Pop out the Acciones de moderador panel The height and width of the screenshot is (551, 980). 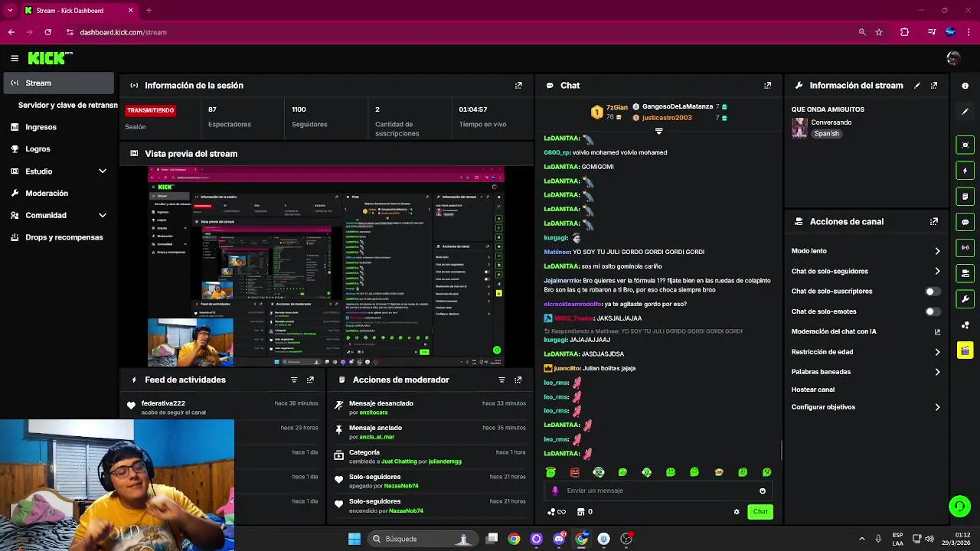pos(518,380)
